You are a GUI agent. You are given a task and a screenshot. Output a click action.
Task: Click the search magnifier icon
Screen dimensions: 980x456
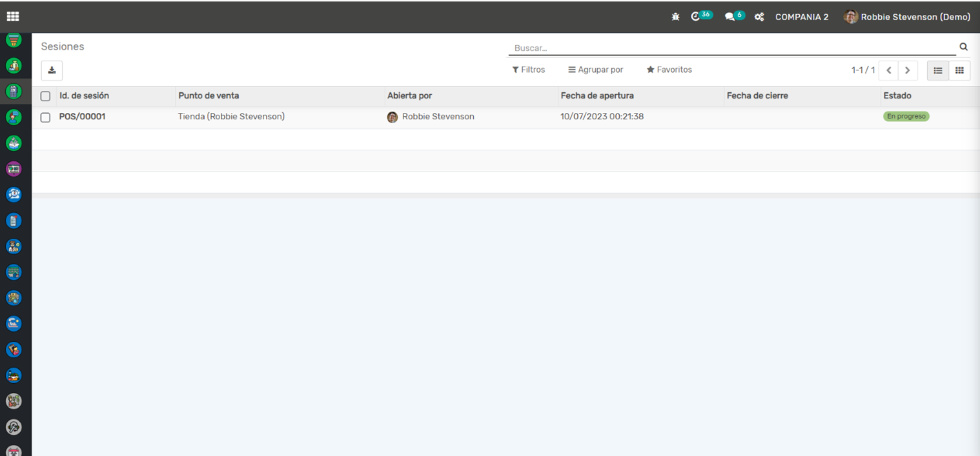963,47
